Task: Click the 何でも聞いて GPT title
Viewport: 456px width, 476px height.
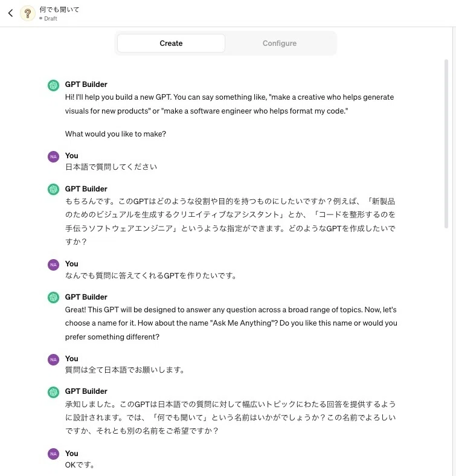Action: tap(59, 10)
